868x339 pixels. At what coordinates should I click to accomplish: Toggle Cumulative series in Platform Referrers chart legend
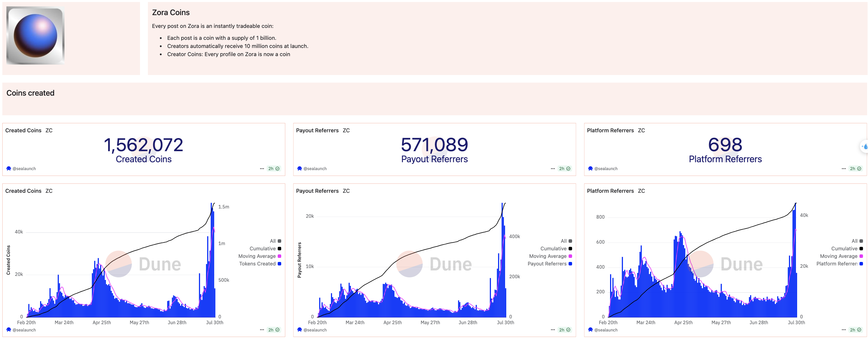(x=847, y=249)
